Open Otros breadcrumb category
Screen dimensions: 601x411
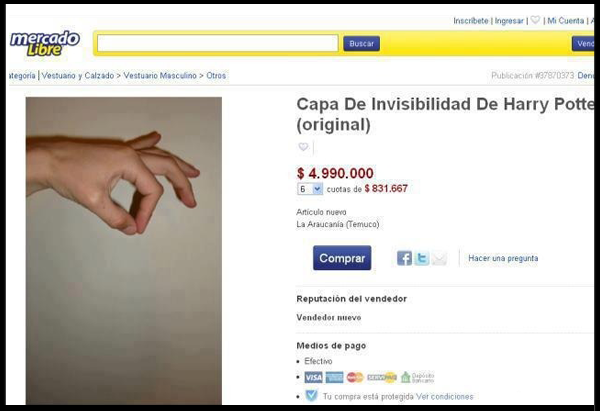tap(216, 76)
